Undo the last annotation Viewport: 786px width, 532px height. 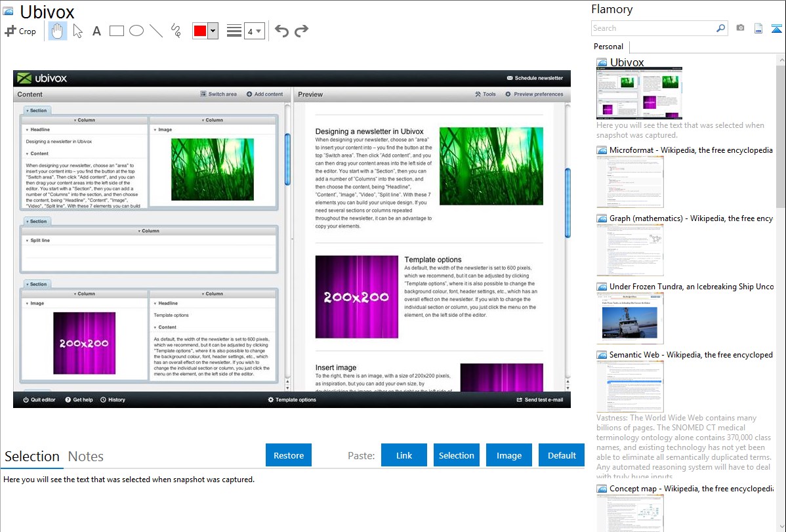pyautogui.click(x=281, y=31)
